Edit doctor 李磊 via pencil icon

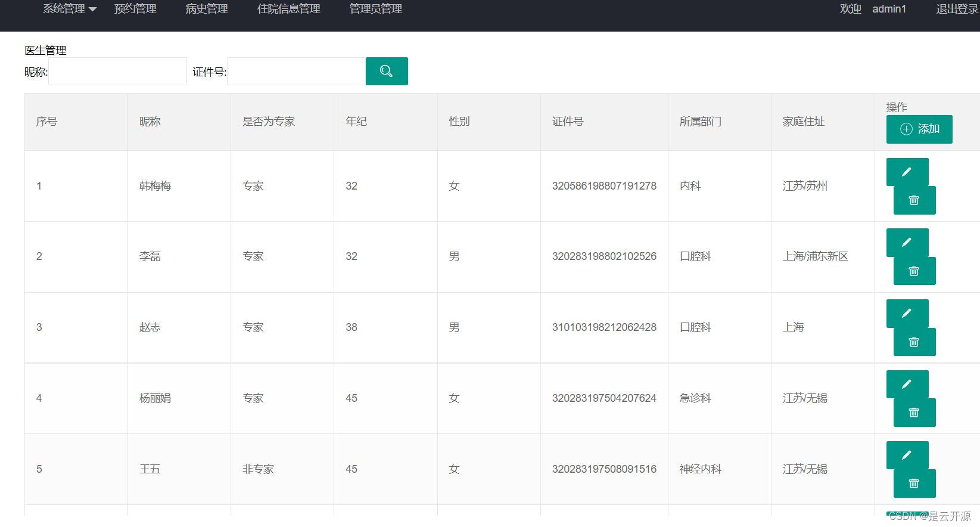click(907, 243)
